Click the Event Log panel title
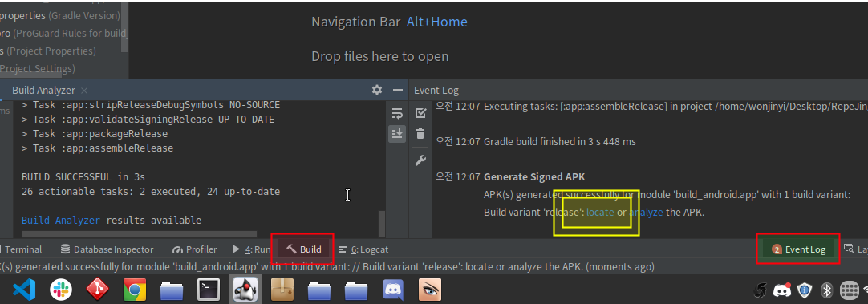The width and height of the screenshot is (868, 304). [x=436, y=91]
